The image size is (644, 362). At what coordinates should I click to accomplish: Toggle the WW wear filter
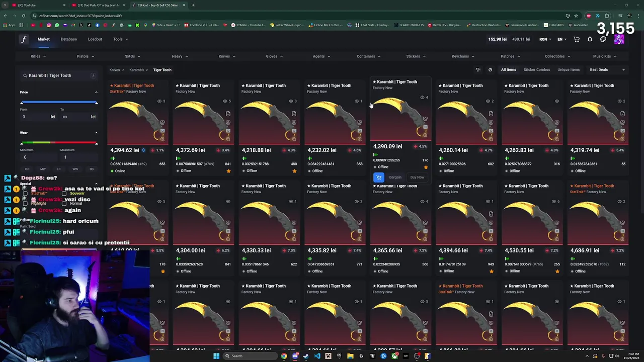click(75, 169)
